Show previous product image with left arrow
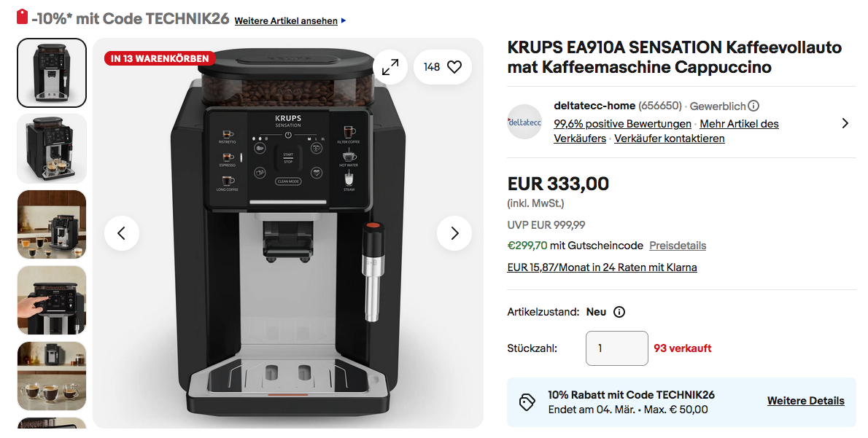The image size is (868, 438). (x=122, y=233)
